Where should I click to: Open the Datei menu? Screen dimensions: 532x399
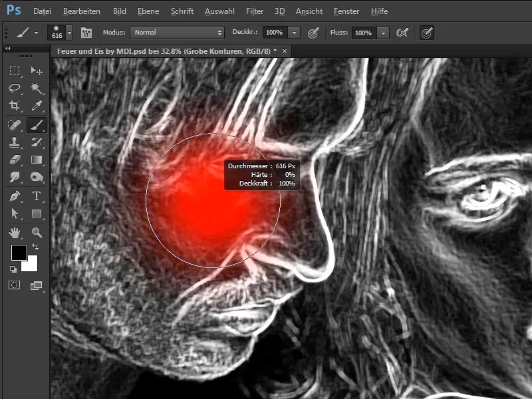(42, 11)
